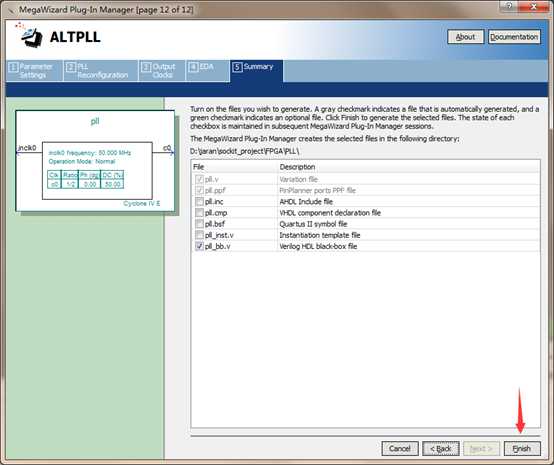Click Finish to generate the files
Screen dimensions: 554x465
click(x=522, y=448)
